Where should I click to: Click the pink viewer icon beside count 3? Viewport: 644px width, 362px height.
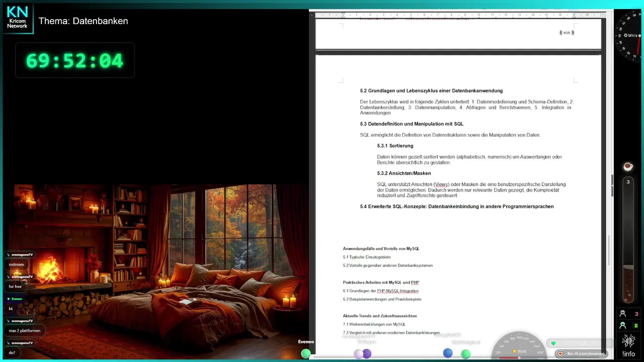(623, 314)
